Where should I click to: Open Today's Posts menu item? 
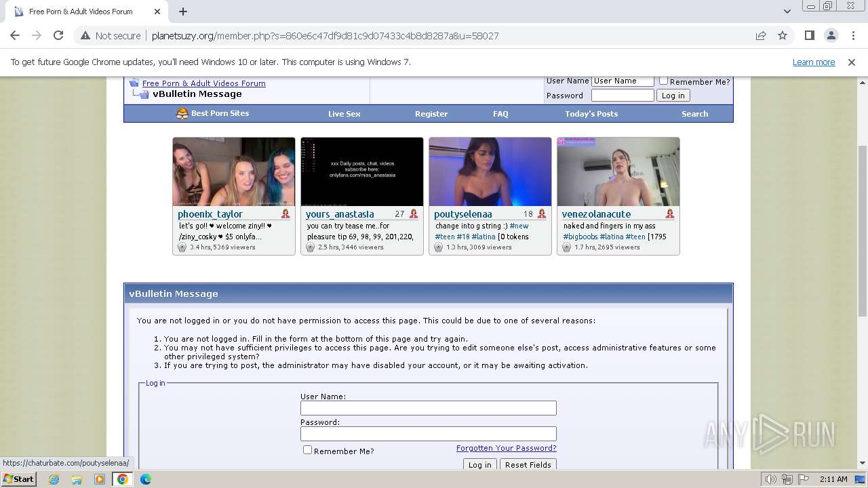tap(591, 114)
